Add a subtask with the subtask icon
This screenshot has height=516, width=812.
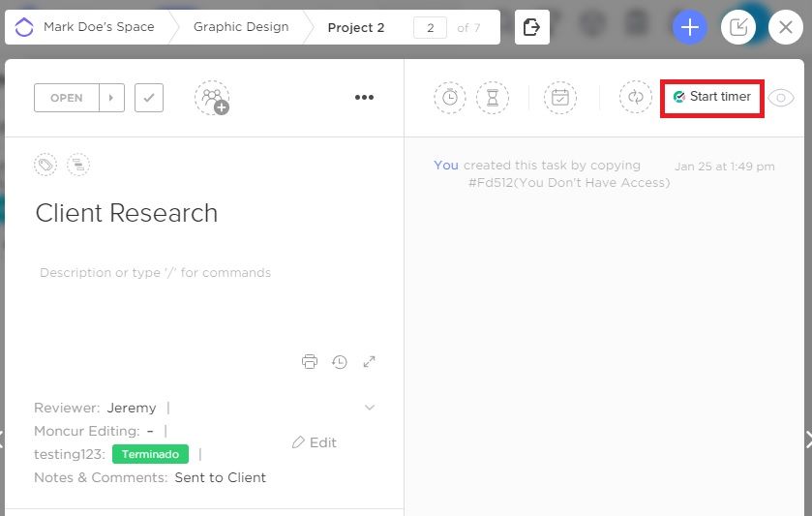(x=78, y=165)
